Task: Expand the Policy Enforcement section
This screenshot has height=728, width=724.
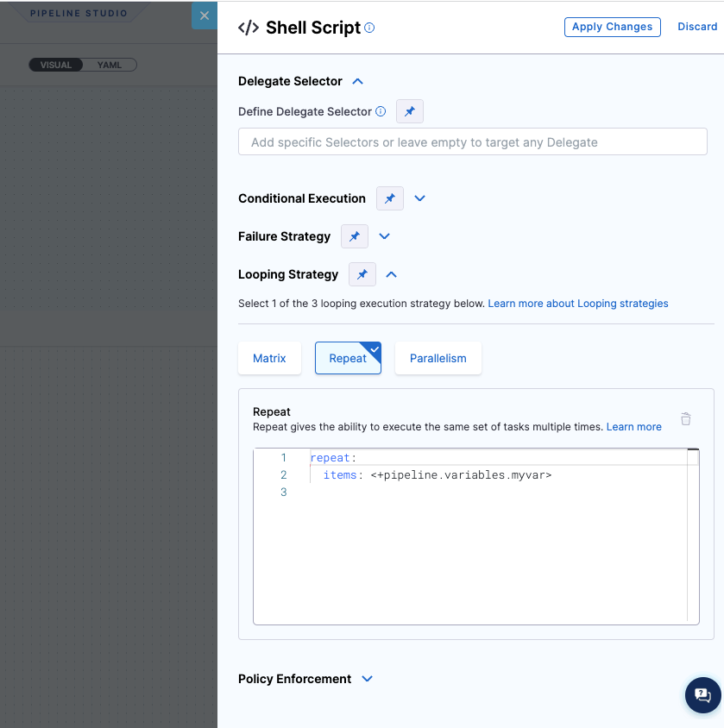Action: point(368,679)
